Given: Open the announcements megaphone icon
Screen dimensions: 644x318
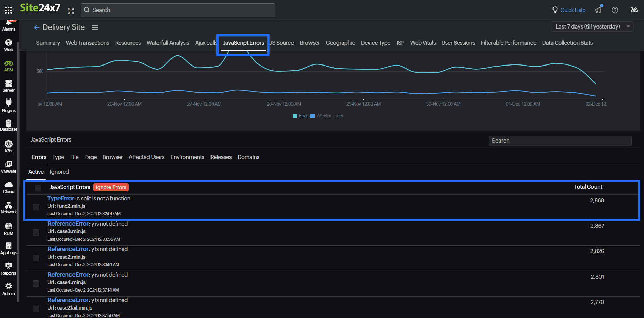Looking at the screenshot, I should pyautogui.click(x=598, y=10).
